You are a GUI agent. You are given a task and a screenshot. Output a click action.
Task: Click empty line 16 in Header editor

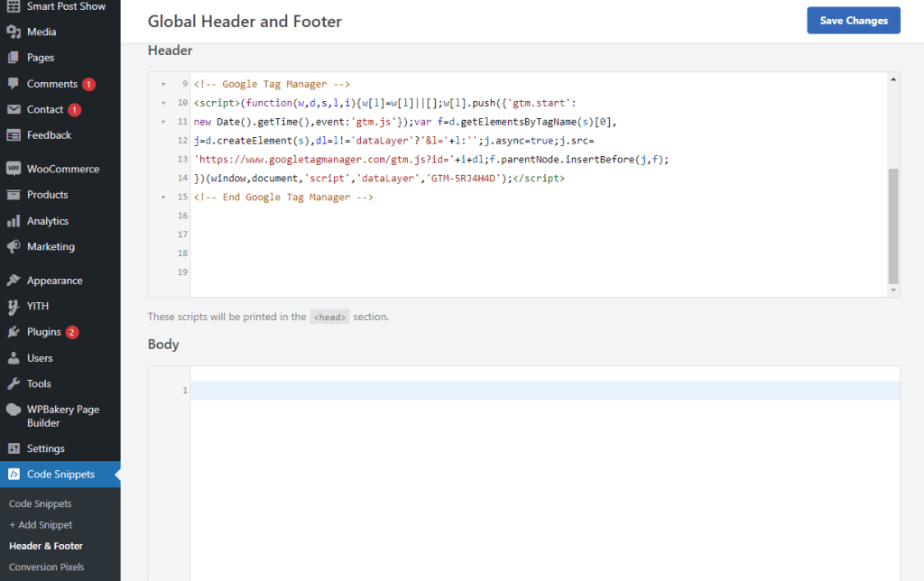(x=540, y=216)
